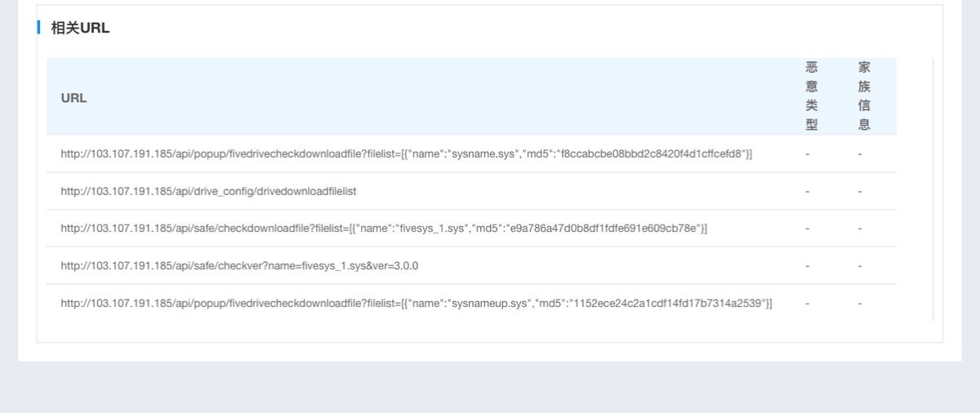980x413 pixels.
Task: Open the safe/checkdownloadfile fivesys_1.sys URL
Action: (384, 229)
